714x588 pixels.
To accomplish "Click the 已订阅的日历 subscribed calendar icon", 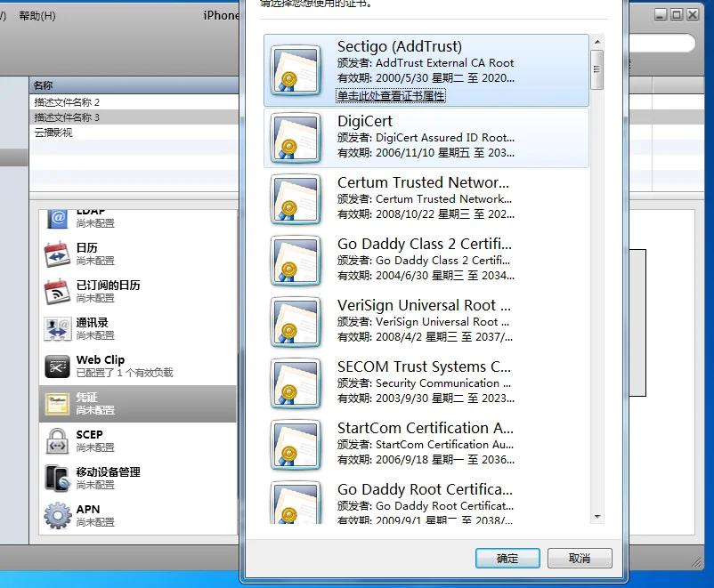I will click(58, 291).
